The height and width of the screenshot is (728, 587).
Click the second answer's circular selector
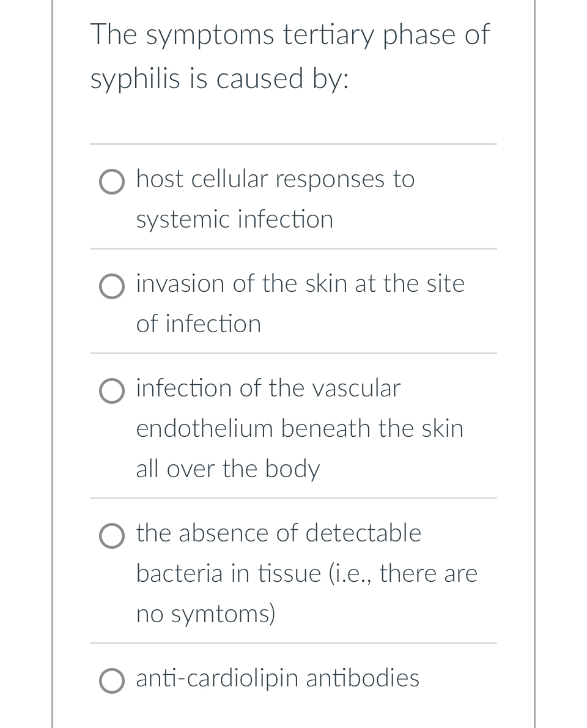coord(112,286)
